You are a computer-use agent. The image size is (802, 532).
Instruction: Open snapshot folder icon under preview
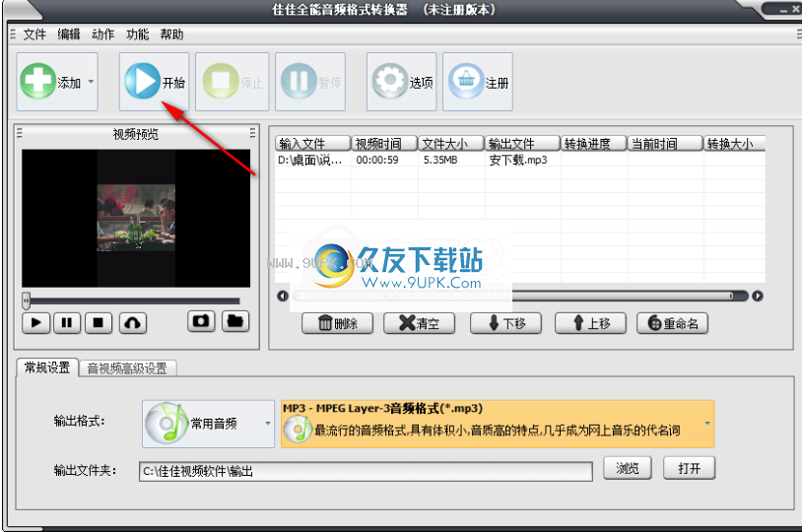click(x=235, y=321)
